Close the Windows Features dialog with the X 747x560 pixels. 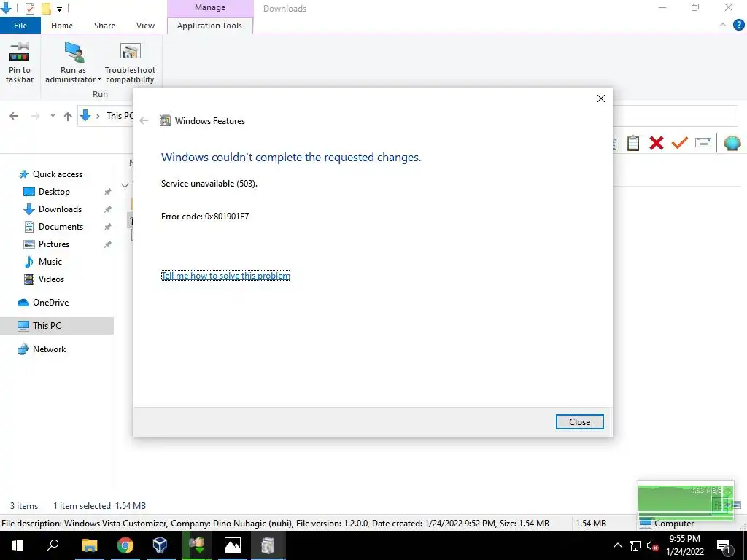601,98
